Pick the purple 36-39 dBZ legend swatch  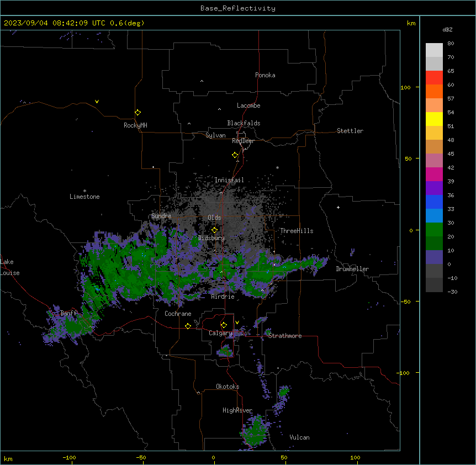point(434,188)
